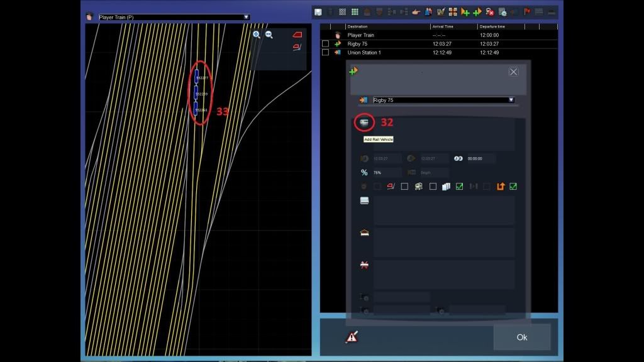This screenshot has width=644, height=362.
Task: Click the 12:12:49 arrival time cell
Action: pyautogui.click(x=442, y=53)
